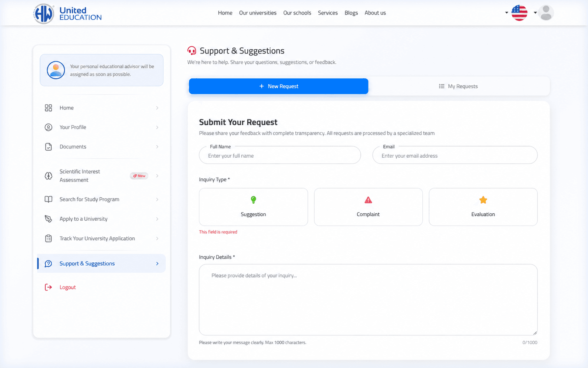Screen dimensions: 588x368
Task: Click the Documents file icon
Action: pyautogui.click(x=49, y=147)
